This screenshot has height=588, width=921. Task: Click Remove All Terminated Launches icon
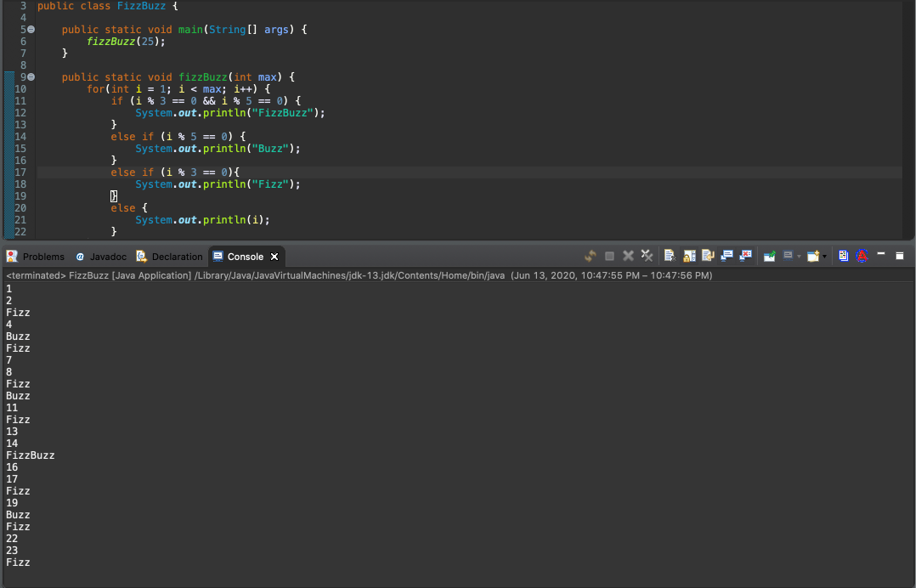click(647, 256)
